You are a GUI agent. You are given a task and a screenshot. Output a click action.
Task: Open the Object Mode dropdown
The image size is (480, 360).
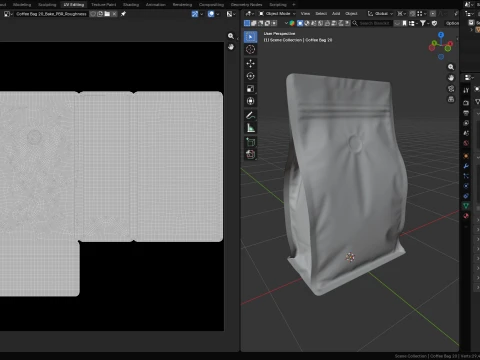[277, 14]
